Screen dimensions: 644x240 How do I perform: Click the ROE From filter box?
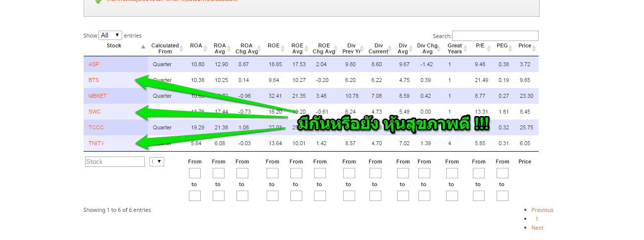point(273,173)
